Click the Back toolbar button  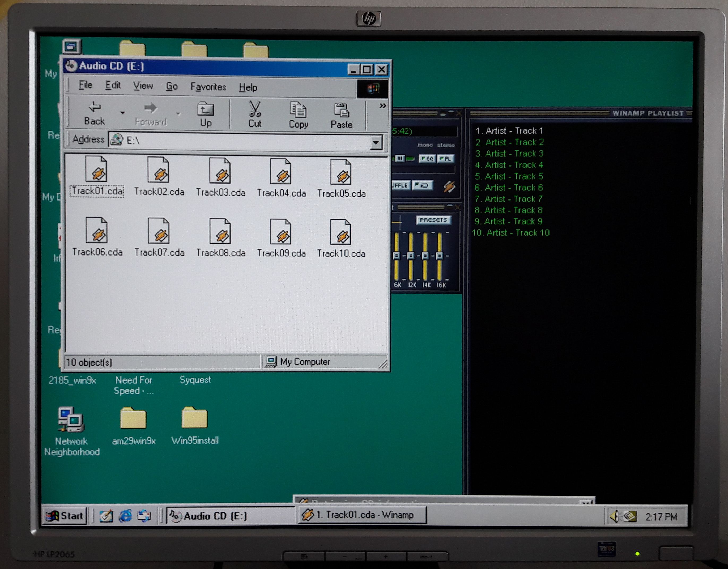tap(94, 113)
